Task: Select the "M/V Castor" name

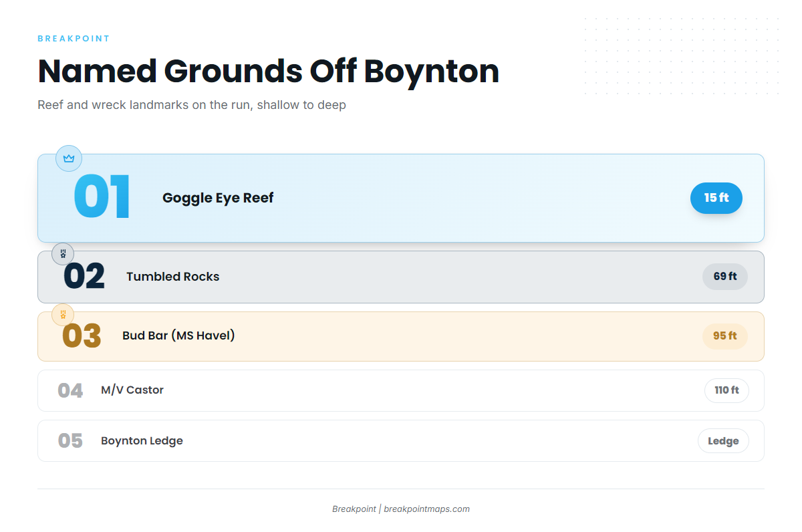Action: point(132,390)
